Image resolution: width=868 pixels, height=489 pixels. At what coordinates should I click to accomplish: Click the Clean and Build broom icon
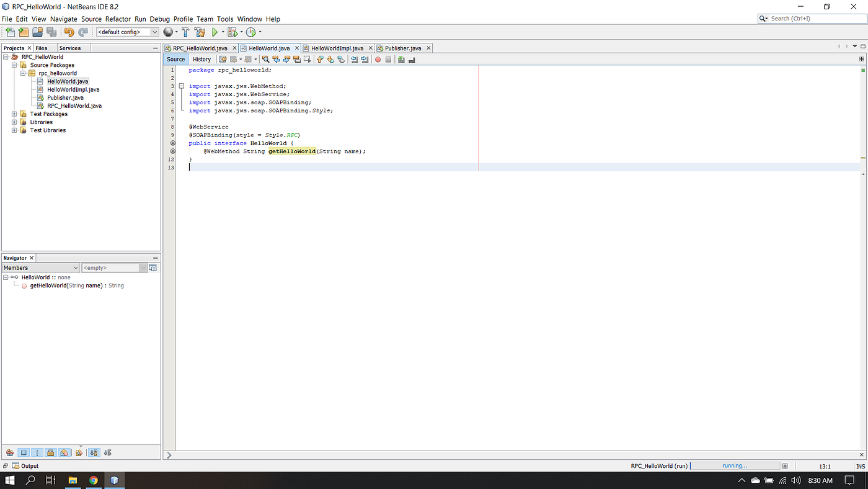pos(200,32)
